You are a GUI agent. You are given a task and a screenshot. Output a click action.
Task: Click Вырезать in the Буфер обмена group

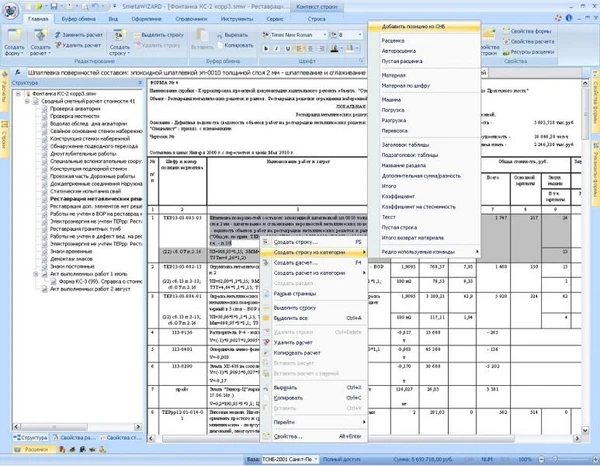[x=233, y=35]
